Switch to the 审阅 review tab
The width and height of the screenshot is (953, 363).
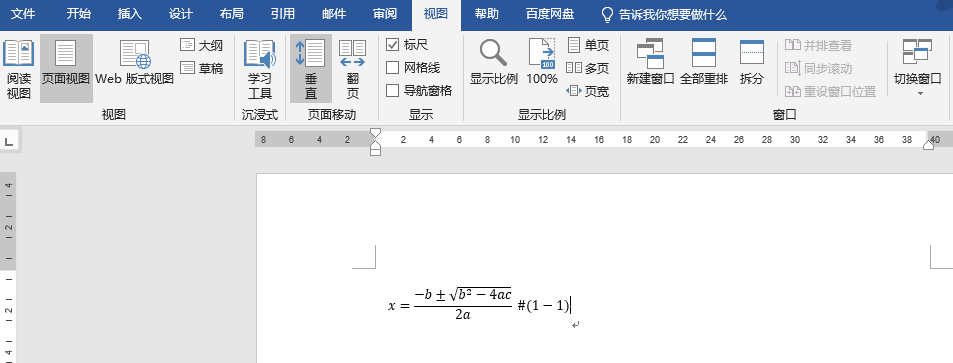click(385, 15)
